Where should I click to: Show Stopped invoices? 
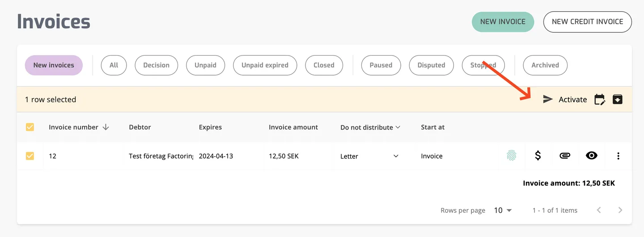tap(483, 65)
